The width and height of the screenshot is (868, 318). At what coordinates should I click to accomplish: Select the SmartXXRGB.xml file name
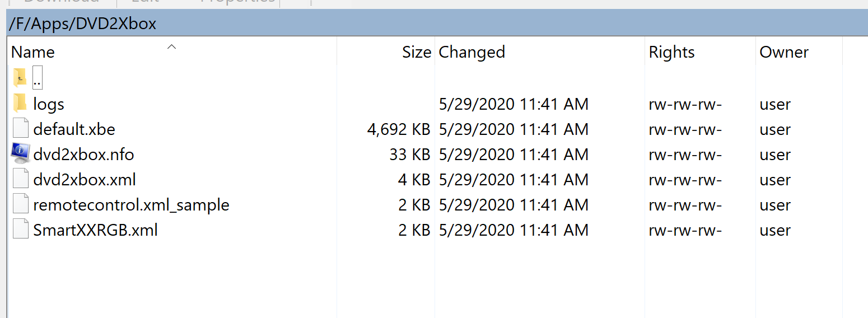coord(95,230)
